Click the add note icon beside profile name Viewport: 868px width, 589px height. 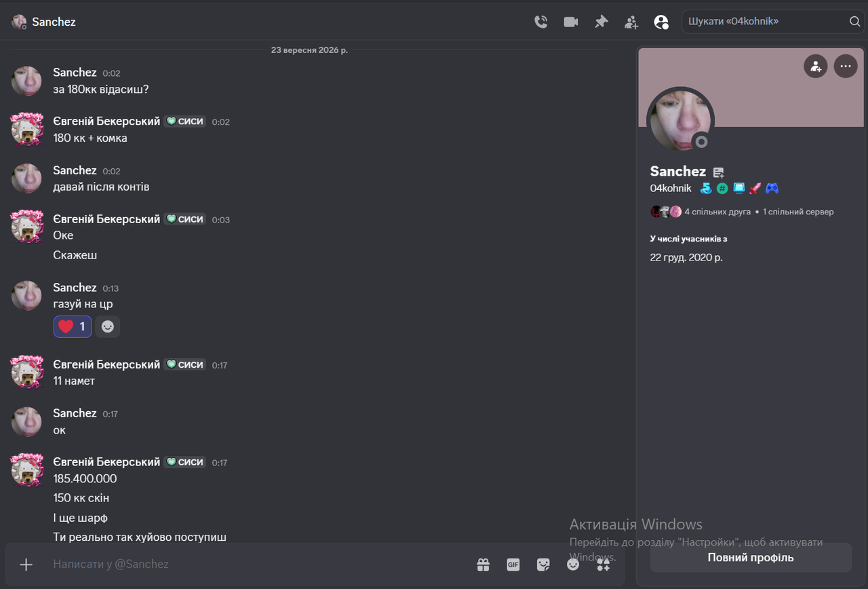(x=718, y=172)
